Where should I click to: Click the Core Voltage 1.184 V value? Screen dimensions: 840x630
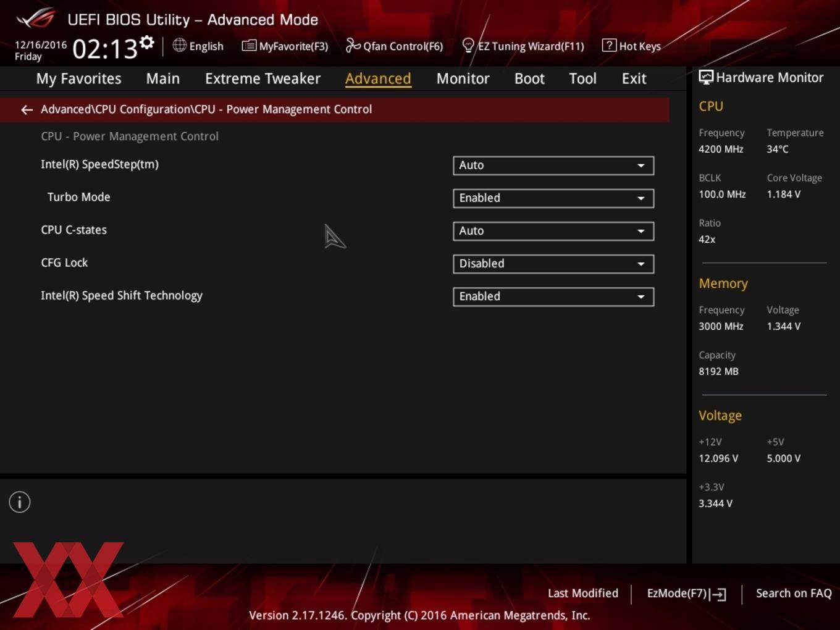(x=783, y=194)
